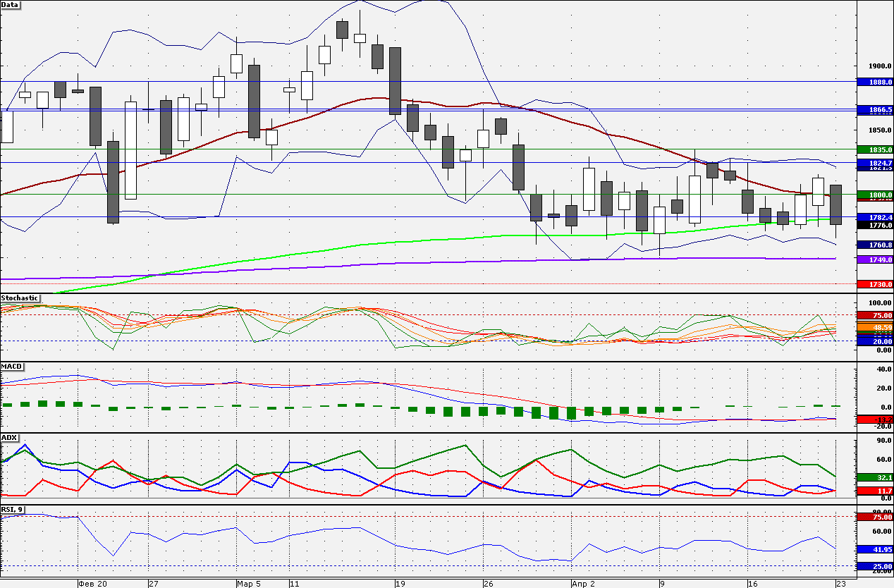This screenshot has height=588, width=894.
Task: Click the RSI blue 41.95 value tag
Action: [x=875, y=549]
